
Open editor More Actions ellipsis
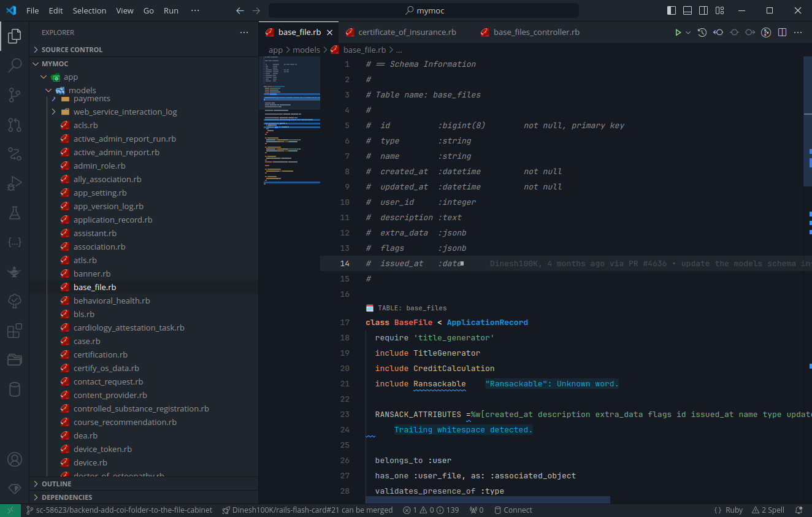pyautogui.click(x=799, y=33)
